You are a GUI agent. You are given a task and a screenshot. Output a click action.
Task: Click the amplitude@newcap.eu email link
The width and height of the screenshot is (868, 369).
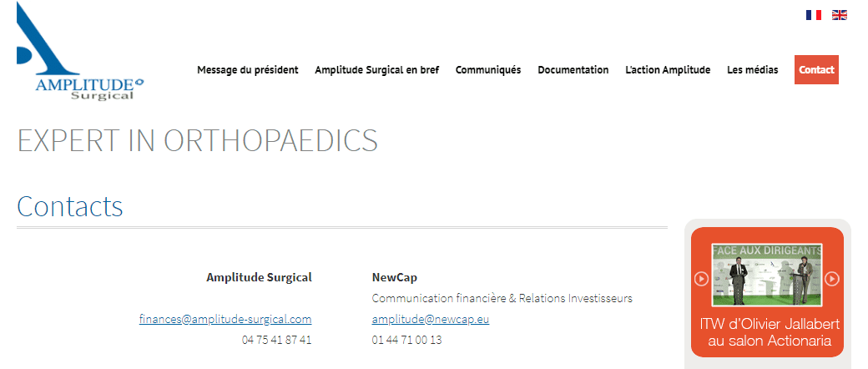[x=431, y=319]
